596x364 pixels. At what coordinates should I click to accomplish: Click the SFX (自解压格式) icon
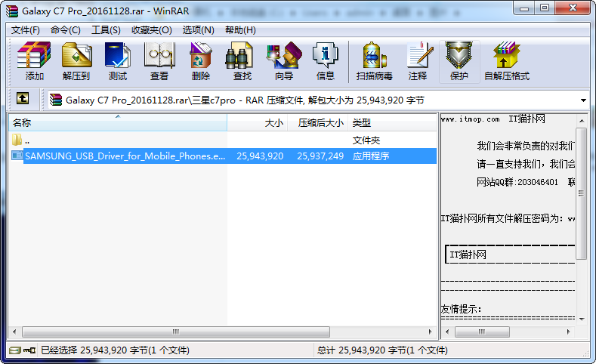506,55
